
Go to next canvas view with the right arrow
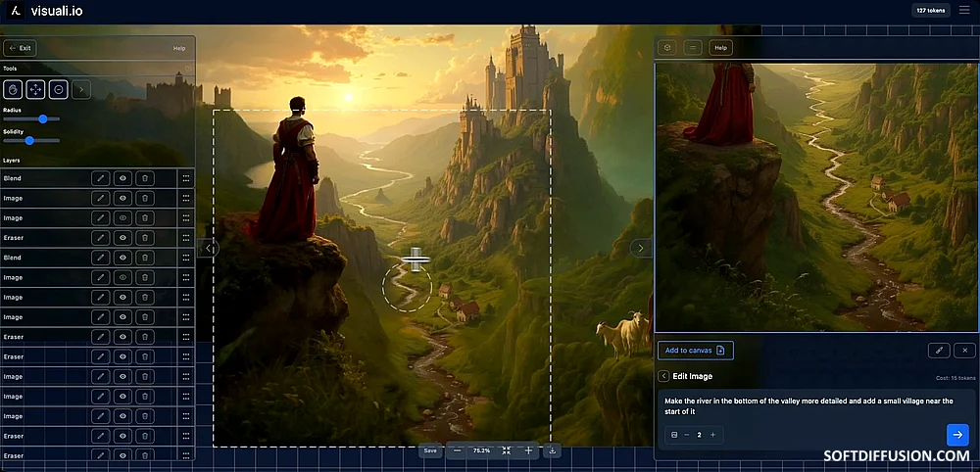pyautogui.click(x=640, y=249)
